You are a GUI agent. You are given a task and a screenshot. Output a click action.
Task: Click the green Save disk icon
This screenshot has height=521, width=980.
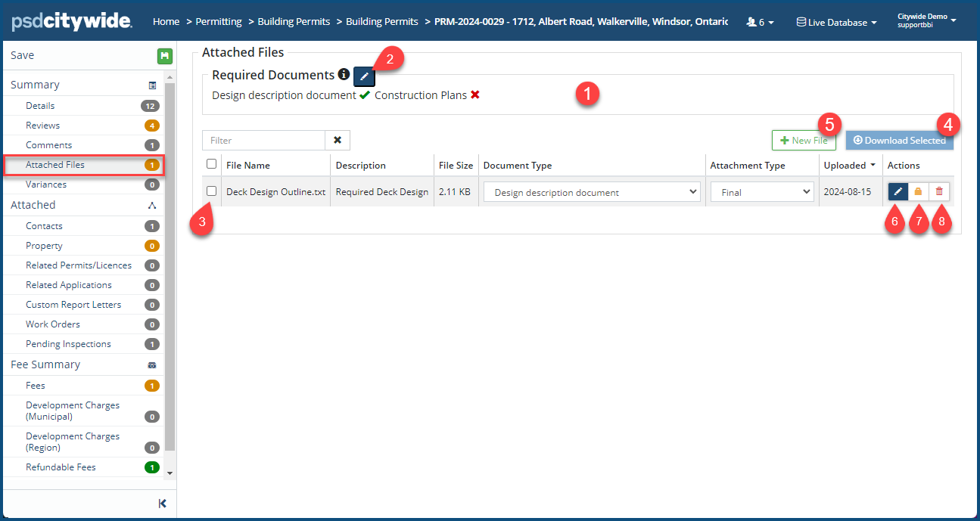(x=164, y=56)
